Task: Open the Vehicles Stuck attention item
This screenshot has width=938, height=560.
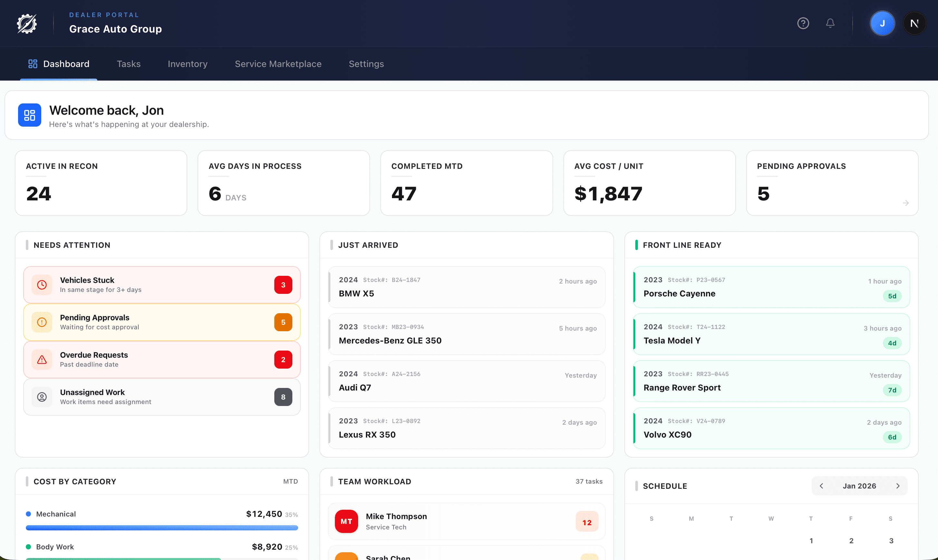Action: coord(162,285)
